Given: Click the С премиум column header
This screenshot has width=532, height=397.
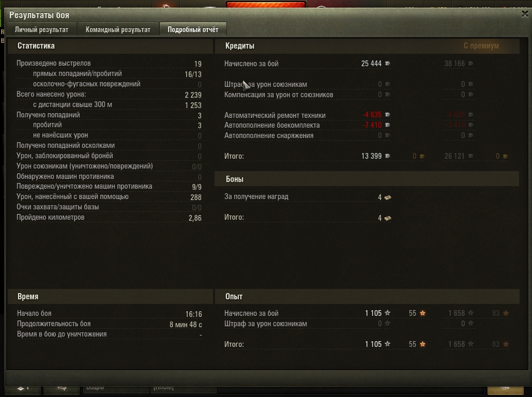Looking at the screenshot, I should [481, 46].
